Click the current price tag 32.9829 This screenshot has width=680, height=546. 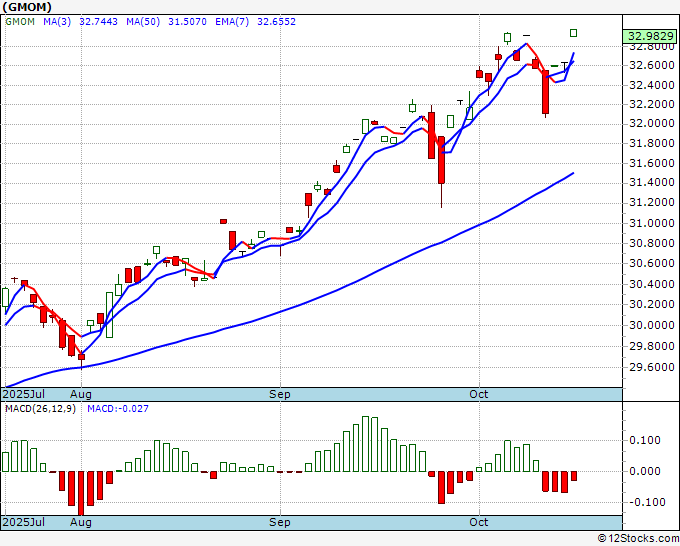tap(650, 36)
